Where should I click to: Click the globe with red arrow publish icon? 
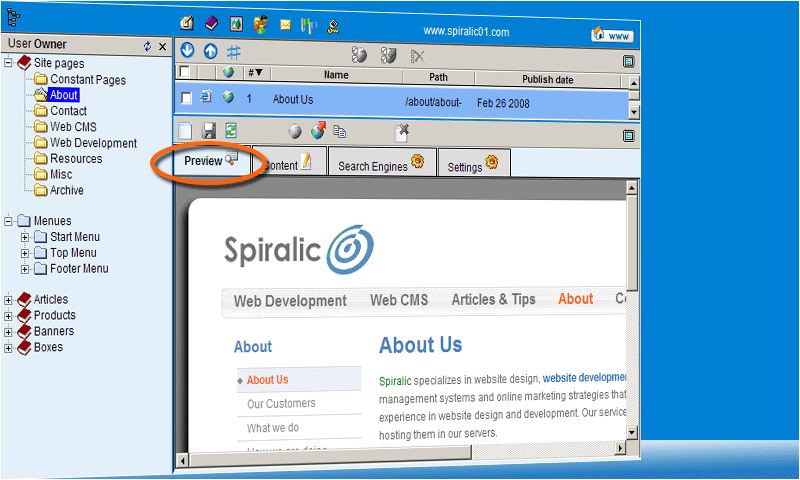tap(318, 130)
